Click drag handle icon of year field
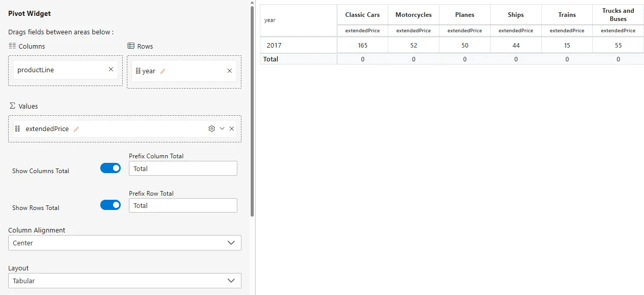644x295 pixels. coord(138,71)
